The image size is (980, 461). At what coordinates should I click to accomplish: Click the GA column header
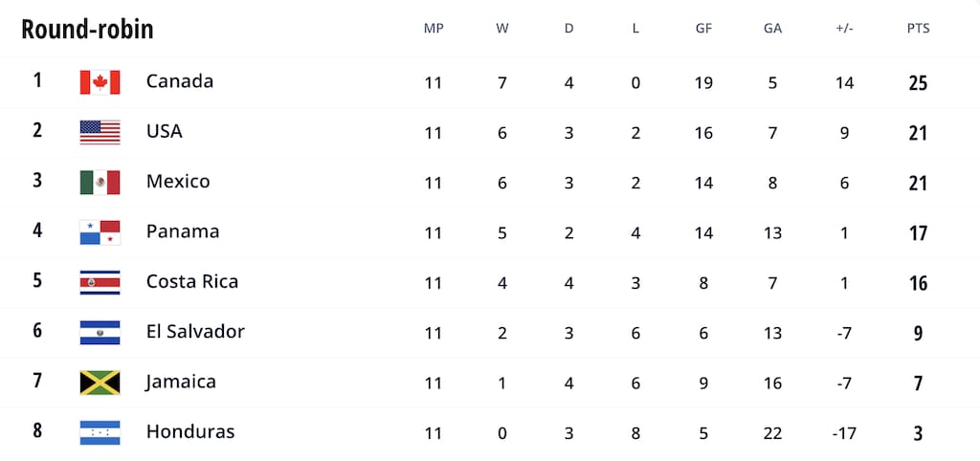click(x=772, y=29)
